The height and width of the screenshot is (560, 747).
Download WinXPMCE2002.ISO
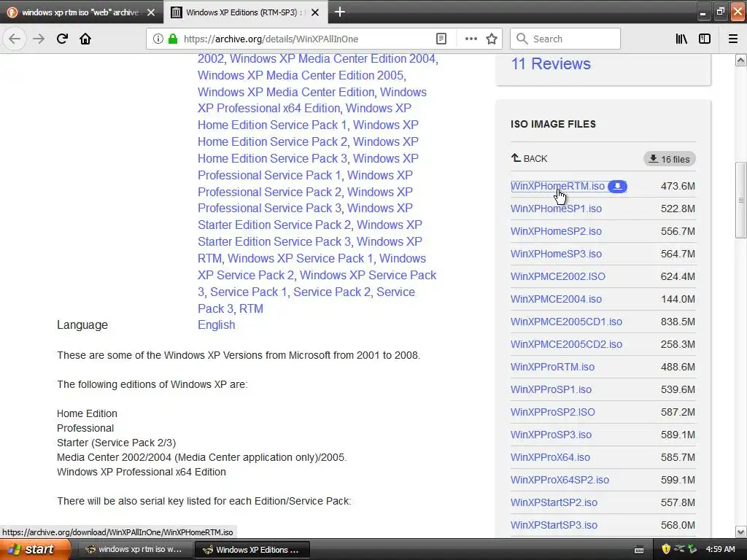click(558, 276)
